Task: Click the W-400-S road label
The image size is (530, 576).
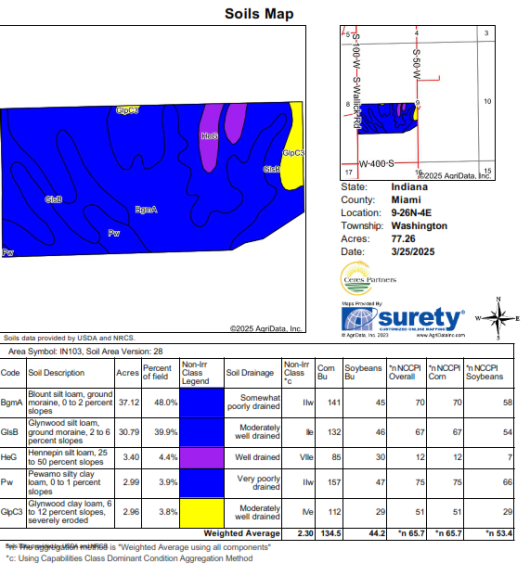Action: 376,163
